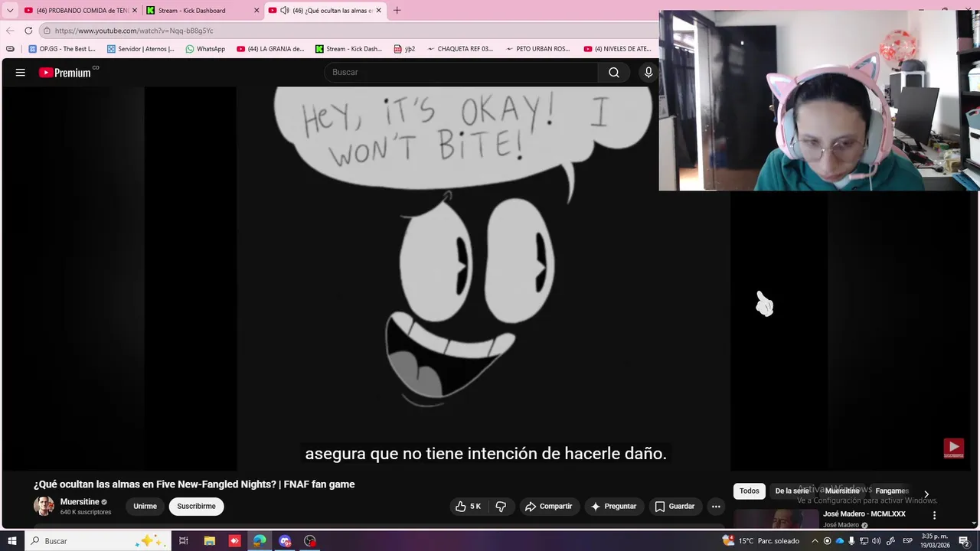Click the video player to pause
Screen dimensions: 980x551
(483, 279)
